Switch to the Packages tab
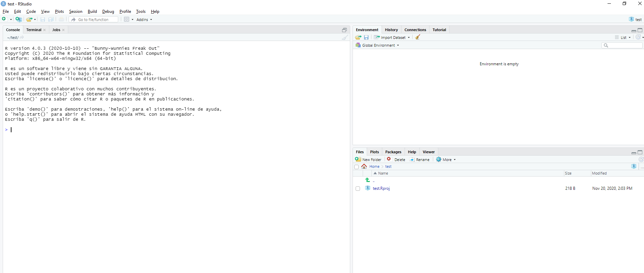Screen dimensions: 644x273 coord(393,152)
